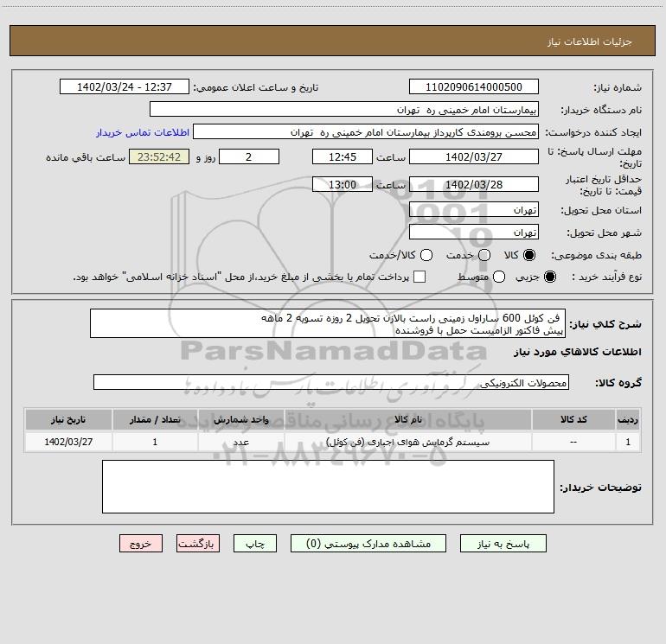The width and height of the screenshot is (666, 644).
Task: Click the deadline time field 12:45
Action: 343,156
